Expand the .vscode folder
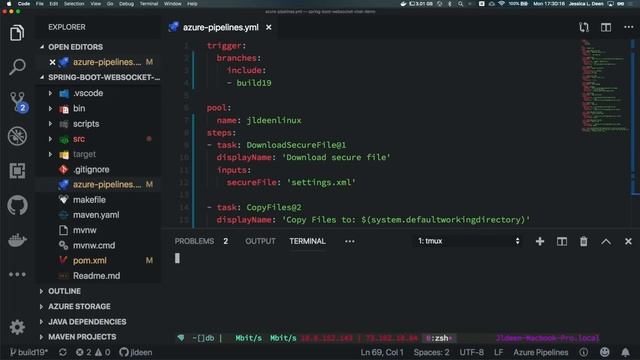 click(88, 93)
